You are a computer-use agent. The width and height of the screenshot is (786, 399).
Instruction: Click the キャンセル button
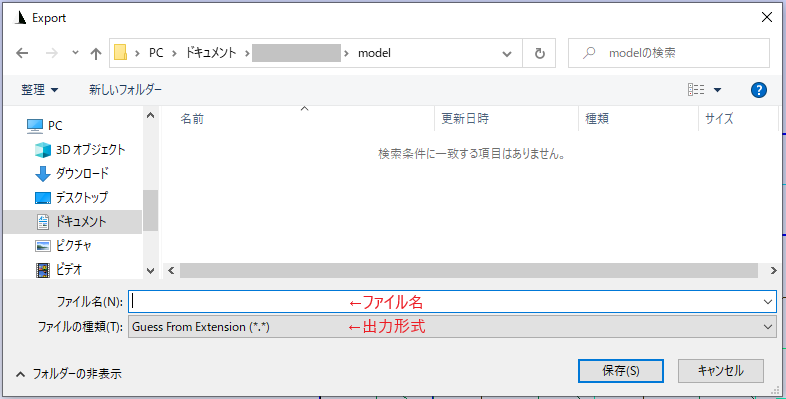point(721,371)
